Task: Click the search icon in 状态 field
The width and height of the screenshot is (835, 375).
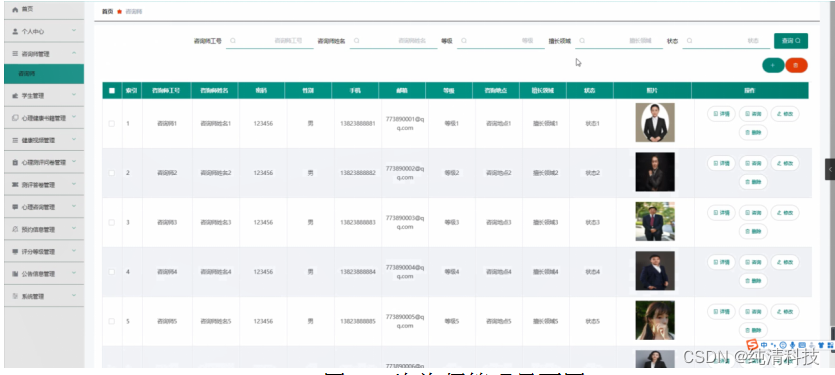Action: coord(690,40)
